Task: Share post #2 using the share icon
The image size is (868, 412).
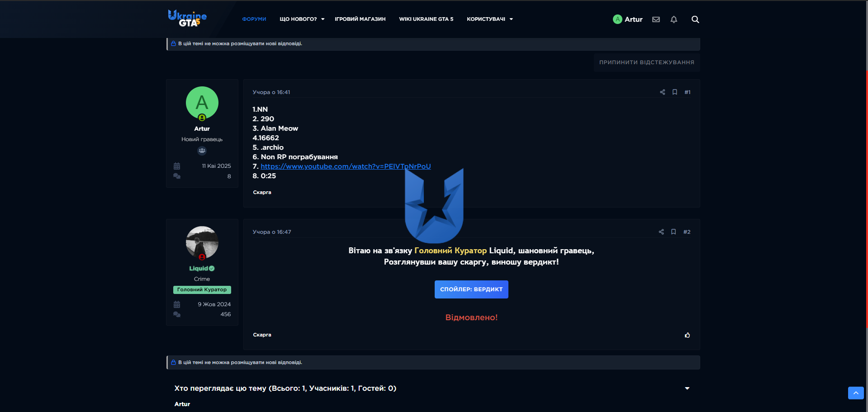Action: (661, 232)
